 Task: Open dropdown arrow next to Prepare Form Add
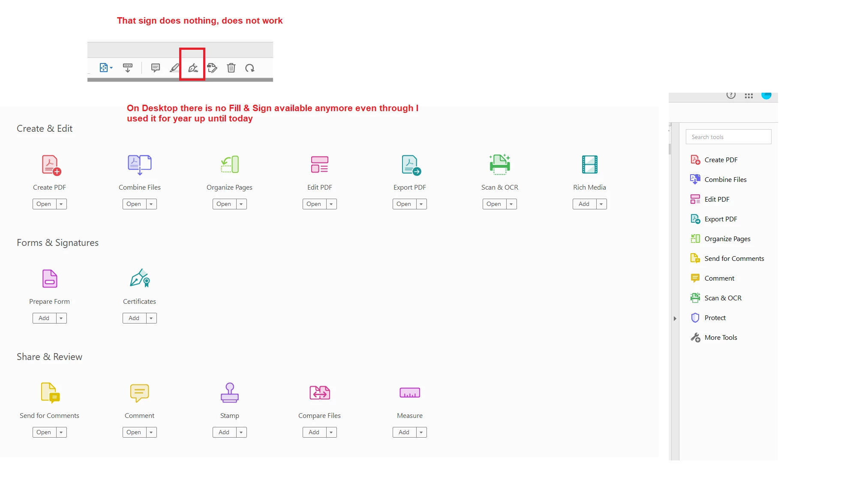click(x=61, y=318)
